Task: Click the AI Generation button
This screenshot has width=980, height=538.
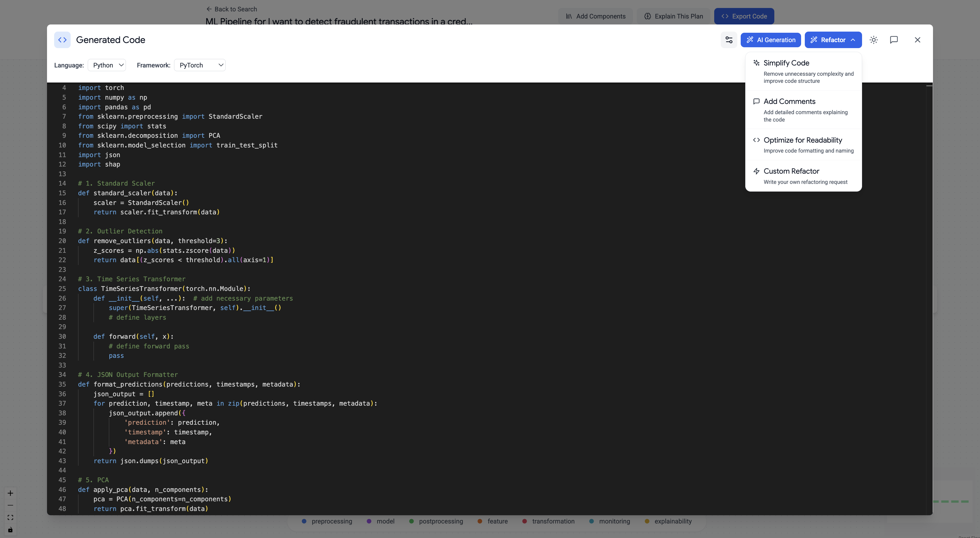Action: tap(770, 40)
